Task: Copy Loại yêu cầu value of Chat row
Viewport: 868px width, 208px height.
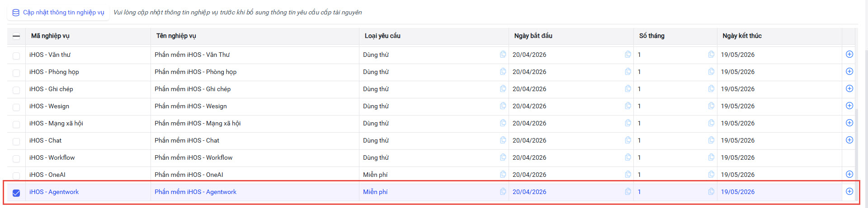Action: [503, 140]
